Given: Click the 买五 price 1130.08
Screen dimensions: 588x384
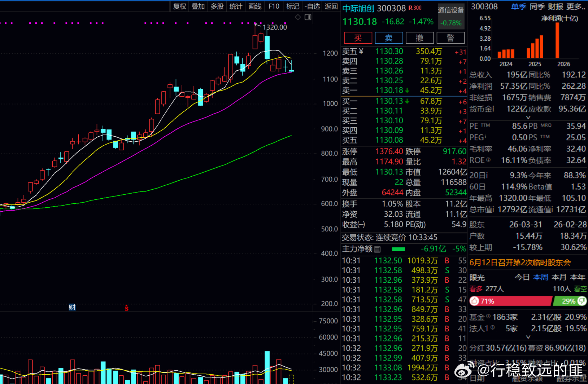Looking at the screenshot, I should pos(389,140).
